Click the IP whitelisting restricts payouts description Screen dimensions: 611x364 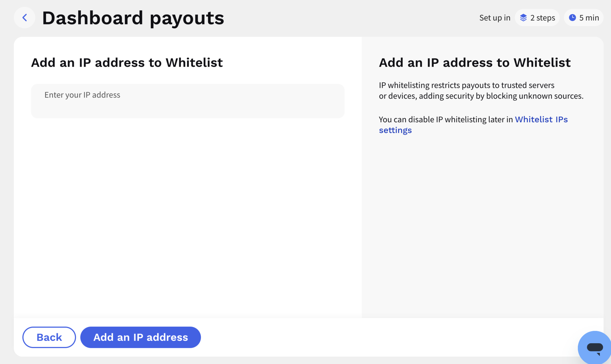[481, 90]
